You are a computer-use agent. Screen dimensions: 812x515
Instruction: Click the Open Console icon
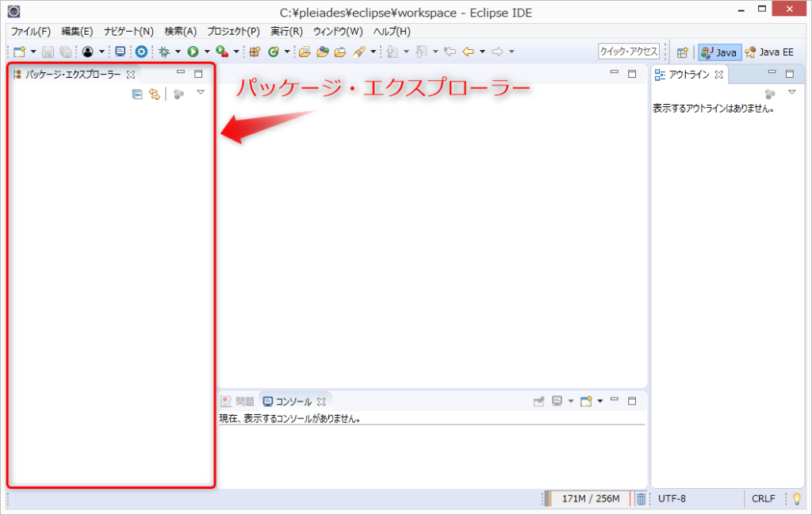tap(586, 401)
